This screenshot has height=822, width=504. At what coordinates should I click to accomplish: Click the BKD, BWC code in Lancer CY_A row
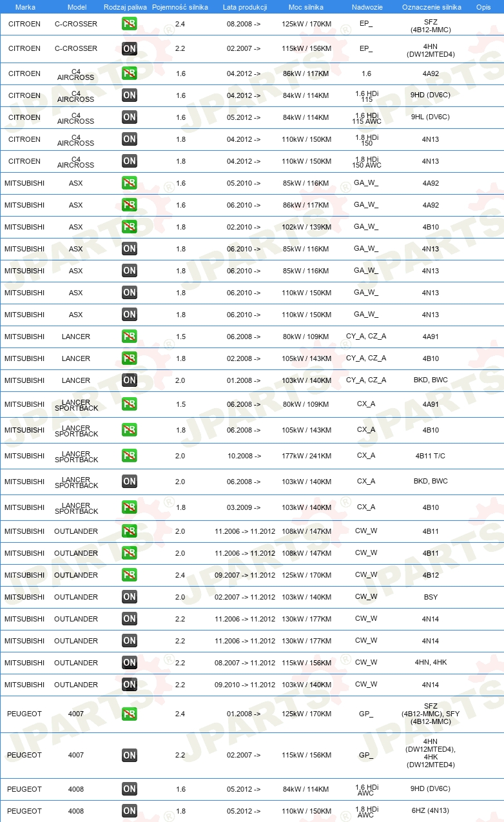[431, 380]
